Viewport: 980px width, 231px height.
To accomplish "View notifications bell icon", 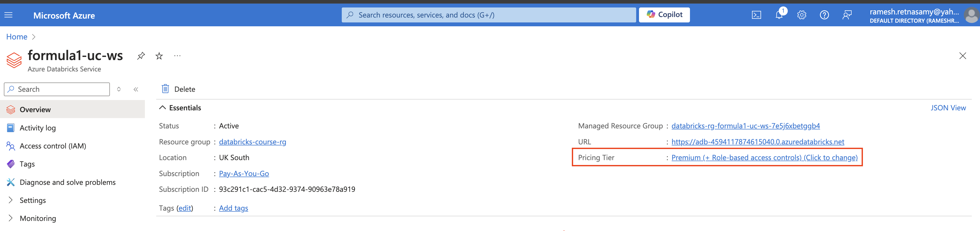I will (780, 15).
